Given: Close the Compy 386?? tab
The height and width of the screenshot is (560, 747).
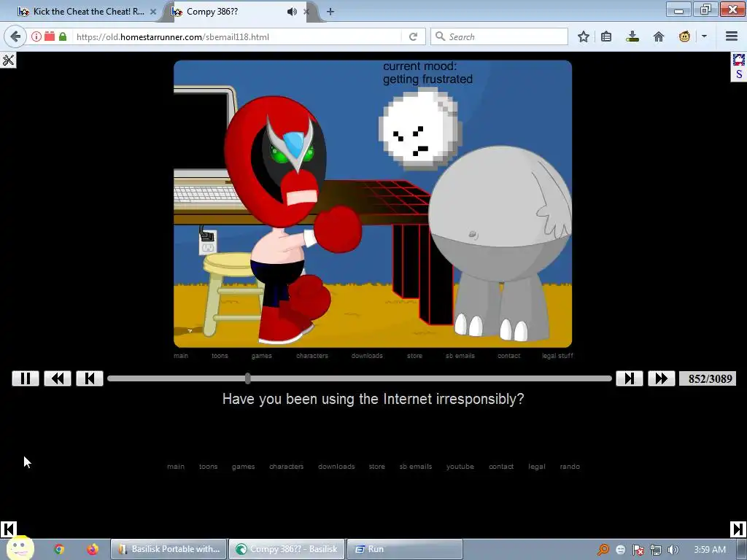Looking at the screenshot, I should click(306, 12).
